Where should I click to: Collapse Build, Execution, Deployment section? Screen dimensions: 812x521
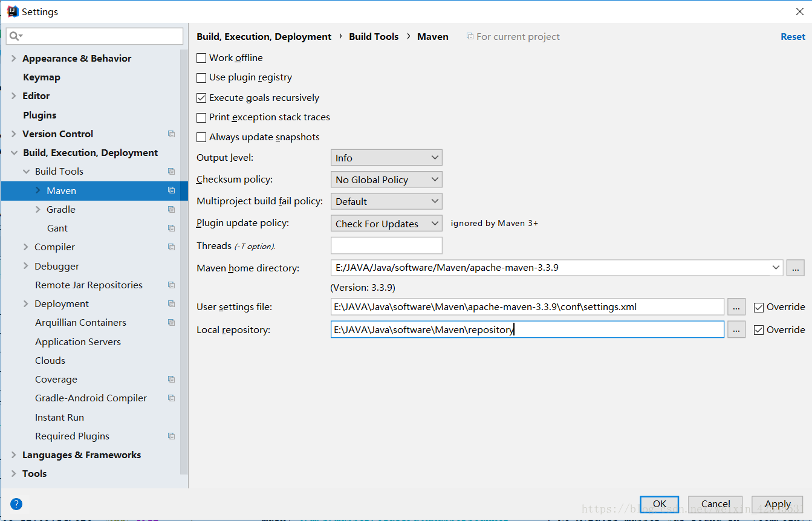click(x=13, y=153)
